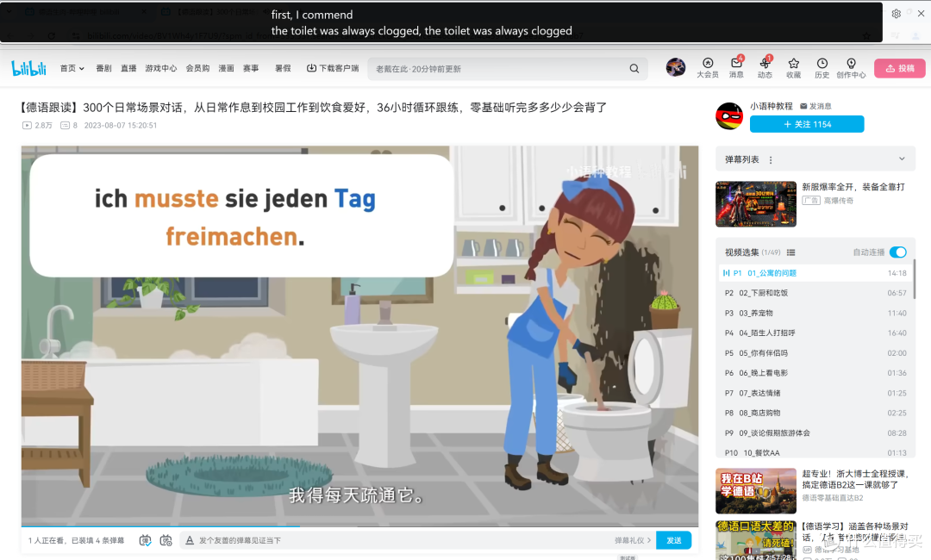Open the game ad thumbnail 新服爆率全开

coord(756,204)
